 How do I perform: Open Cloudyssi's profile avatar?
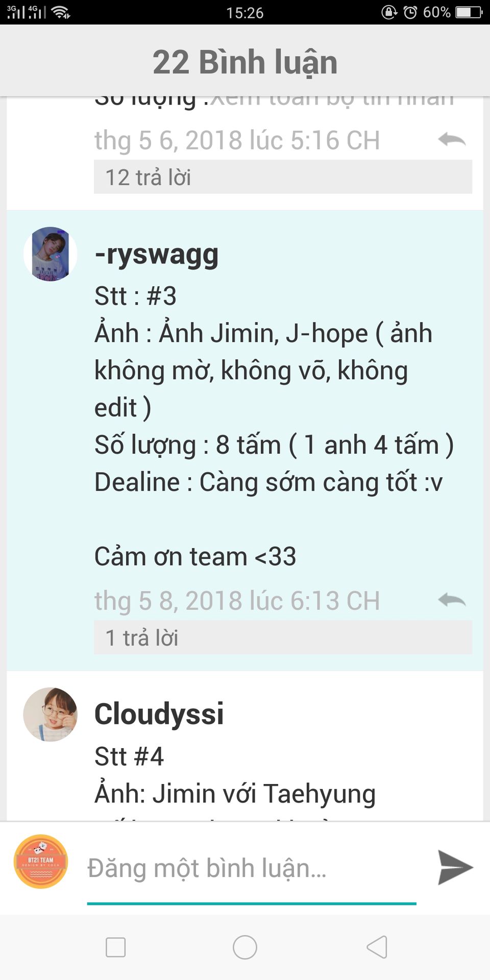(x=50, y=714)
